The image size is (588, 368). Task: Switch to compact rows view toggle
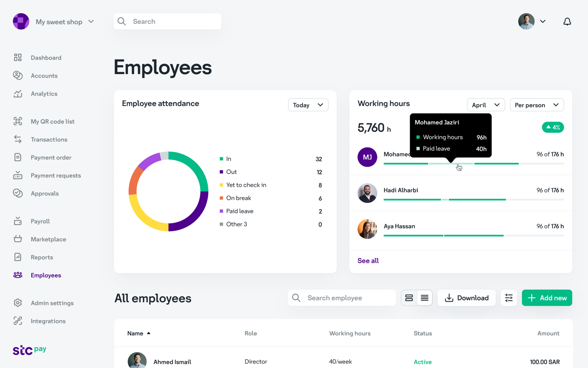(424, 298)
